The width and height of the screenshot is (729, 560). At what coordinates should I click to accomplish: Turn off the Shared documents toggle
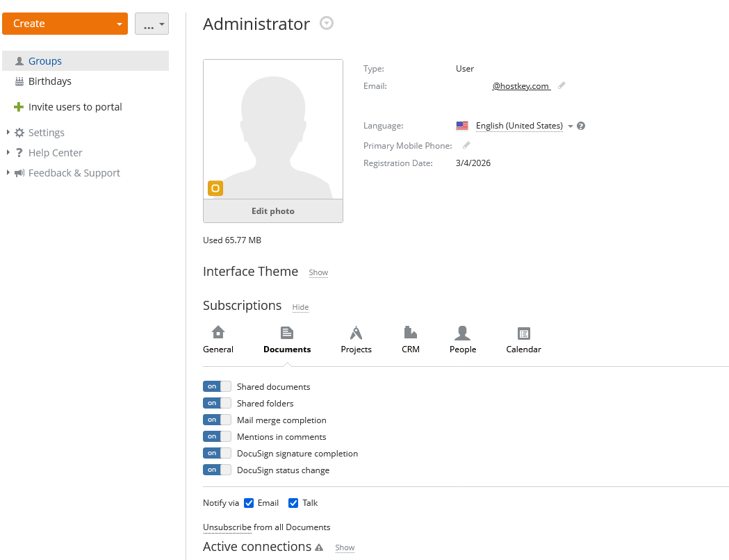pos(217,386)
